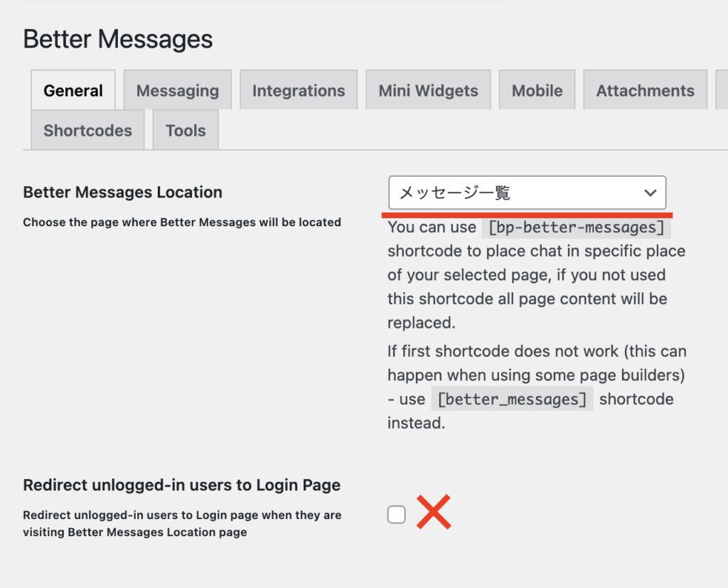Open the General settings tab
728x588 pixels.
(73, 90)
